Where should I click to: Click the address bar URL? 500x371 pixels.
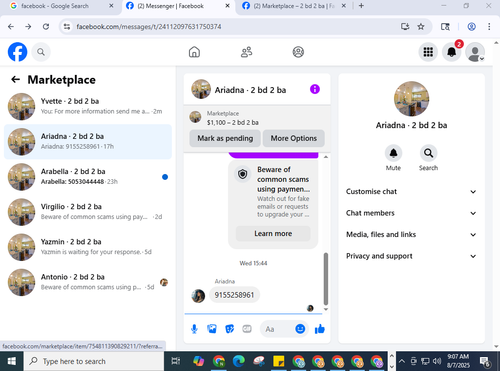149,27
